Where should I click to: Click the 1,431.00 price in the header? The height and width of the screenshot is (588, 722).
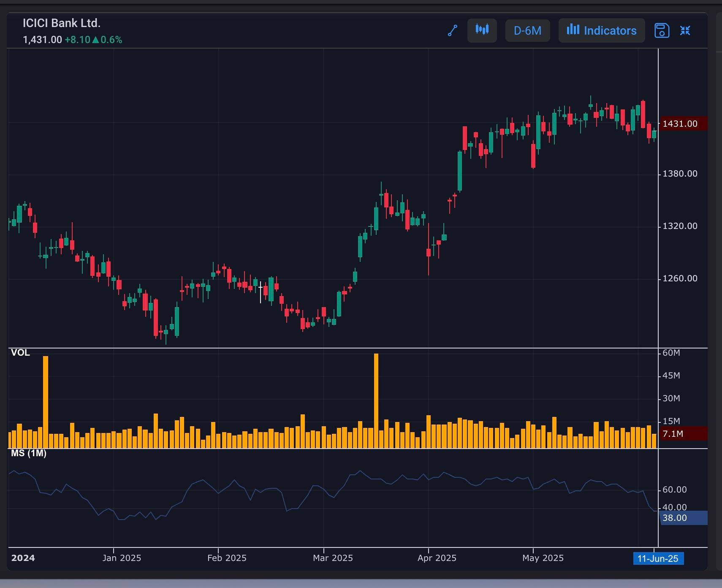pyautogui.click(x=42, y=40)
